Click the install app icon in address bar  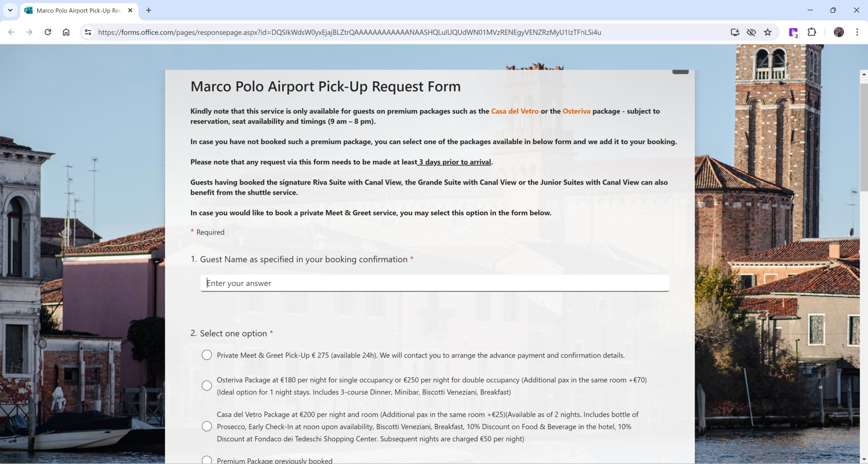pos(735,32)
